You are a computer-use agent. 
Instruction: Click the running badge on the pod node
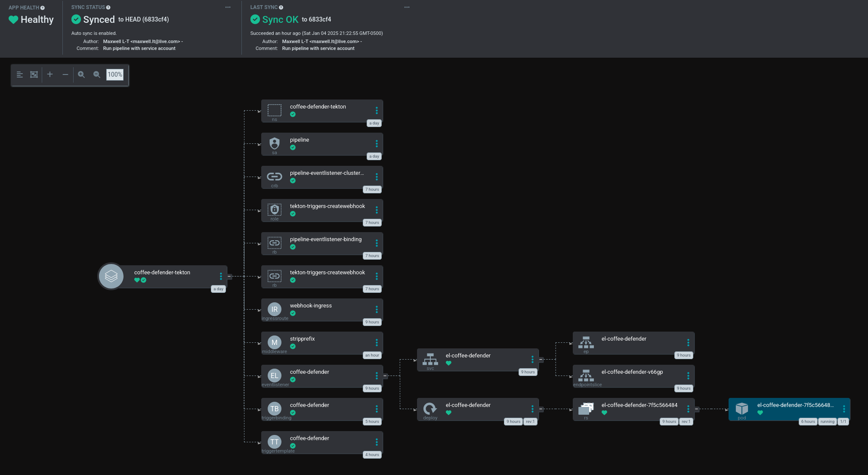pos(827,422)
